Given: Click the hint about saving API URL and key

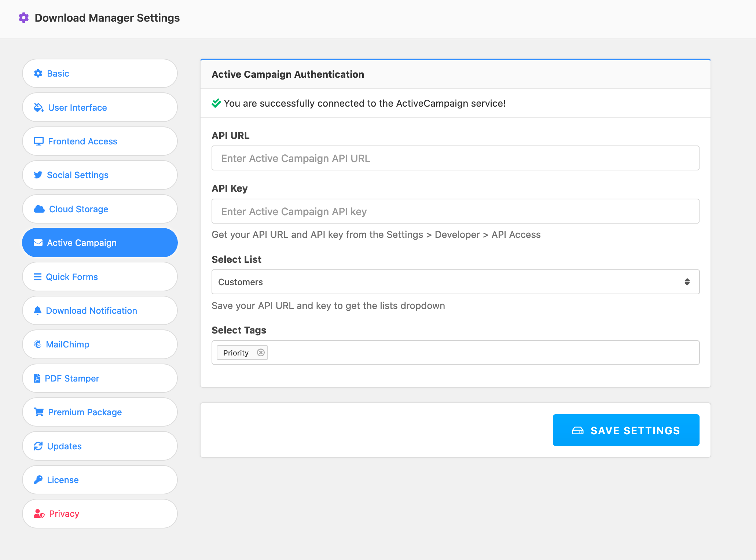Looking at the screenshot, I should [328, 306].
